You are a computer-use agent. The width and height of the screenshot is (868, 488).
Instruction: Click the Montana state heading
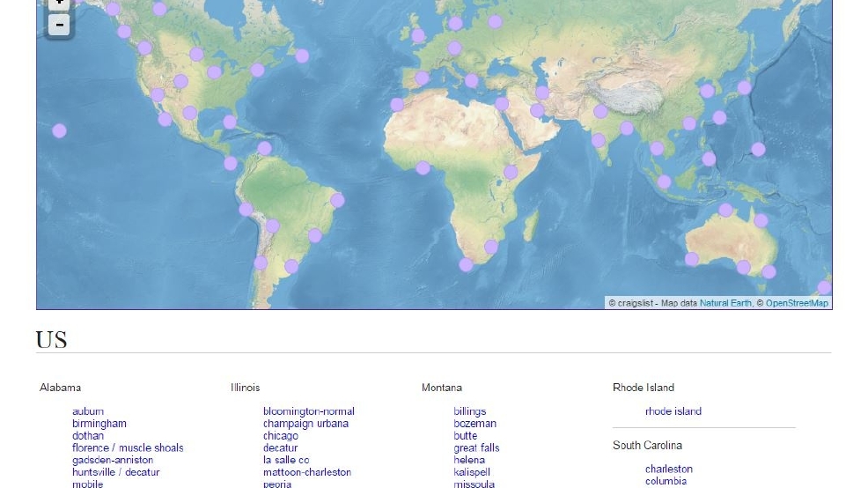pyautogui.click(x=442, y=388)
